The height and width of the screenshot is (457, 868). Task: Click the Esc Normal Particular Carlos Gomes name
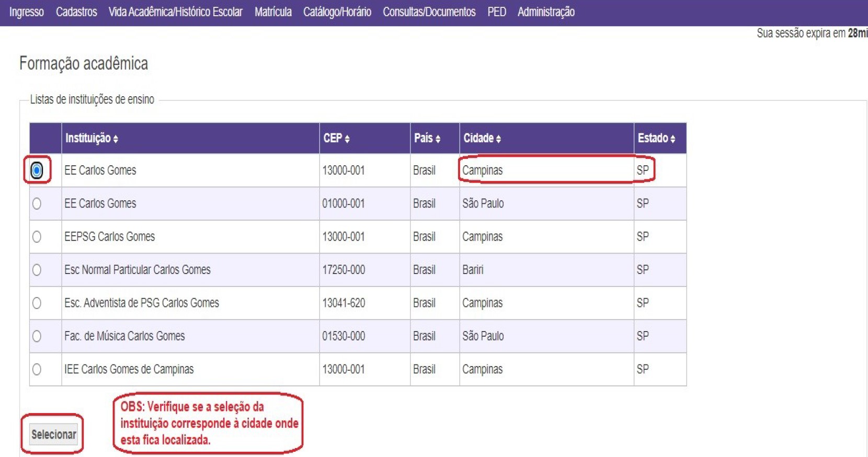click(138, 270)
